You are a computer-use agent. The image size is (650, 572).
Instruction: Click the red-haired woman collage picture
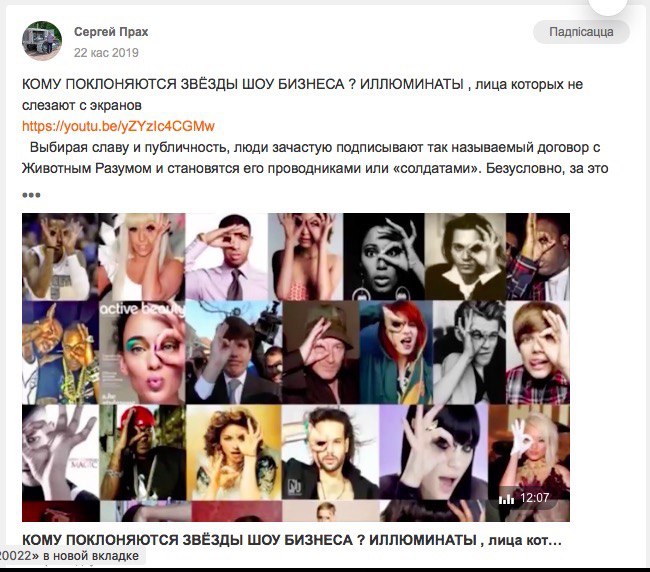(x=396, y=352)
